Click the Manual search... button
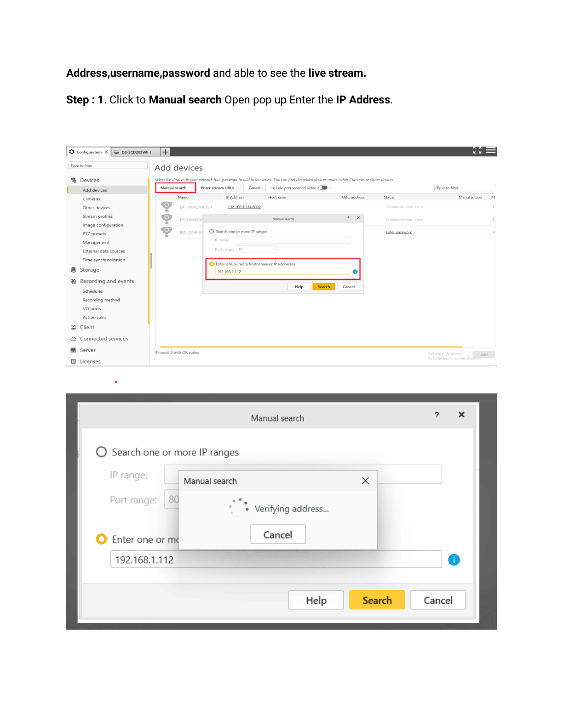The width and height of the screenshot is (563, 728). coord(175,188)
